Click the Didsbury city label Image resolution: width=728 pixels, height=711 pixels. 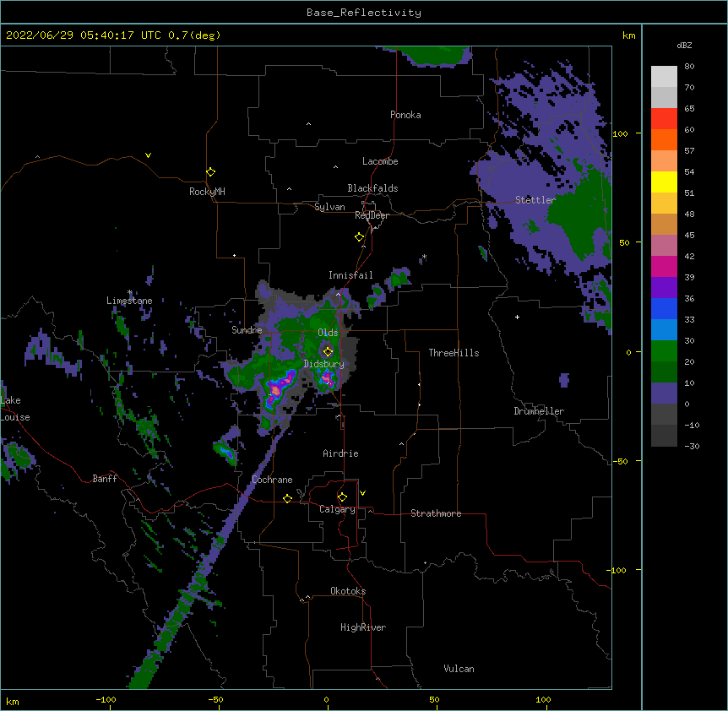click(x=324, y=364)
